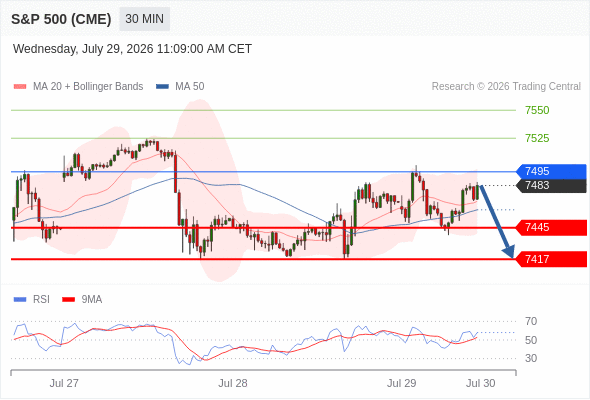Click the RSI 70 level label
This screenshot has width=590, height=400.
[x=531, y=321]
